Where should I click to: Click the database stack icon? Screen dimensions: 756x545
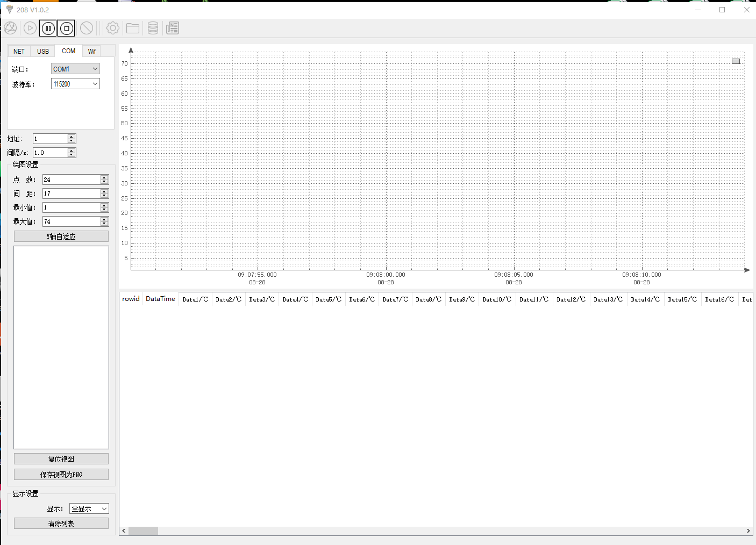(153, 28)
